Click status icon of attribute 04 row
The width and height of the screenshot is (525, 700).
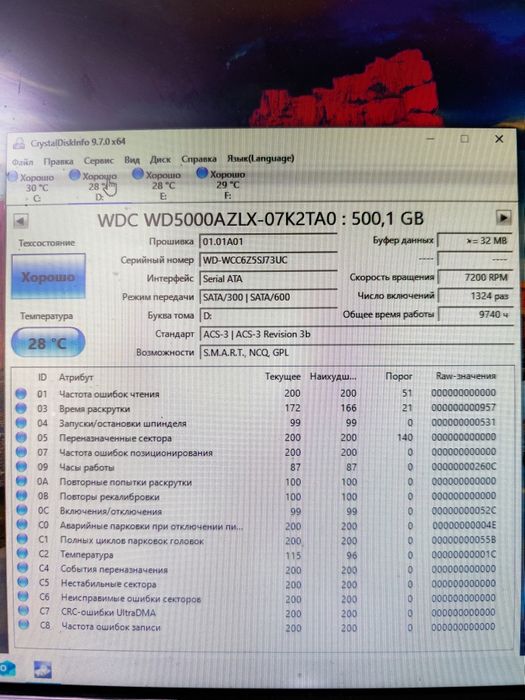[x=21, y=423]
